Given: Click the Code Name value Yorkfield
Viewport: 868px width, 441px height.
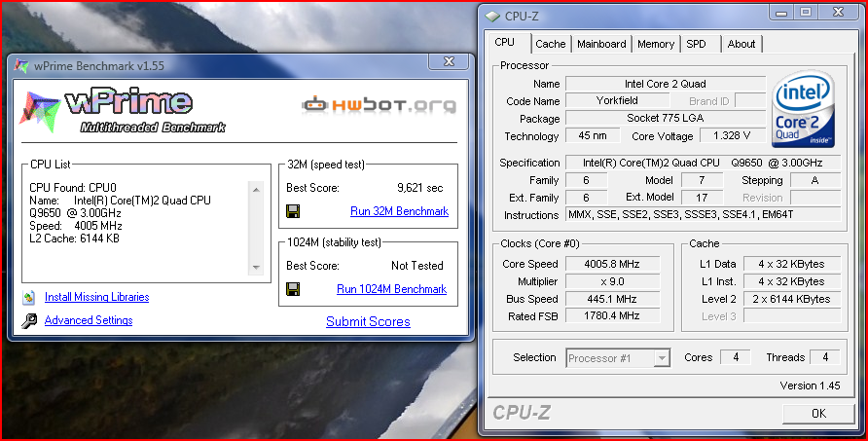Looking at the screenshot, I should pyautogui.click(x=617, y=101).
